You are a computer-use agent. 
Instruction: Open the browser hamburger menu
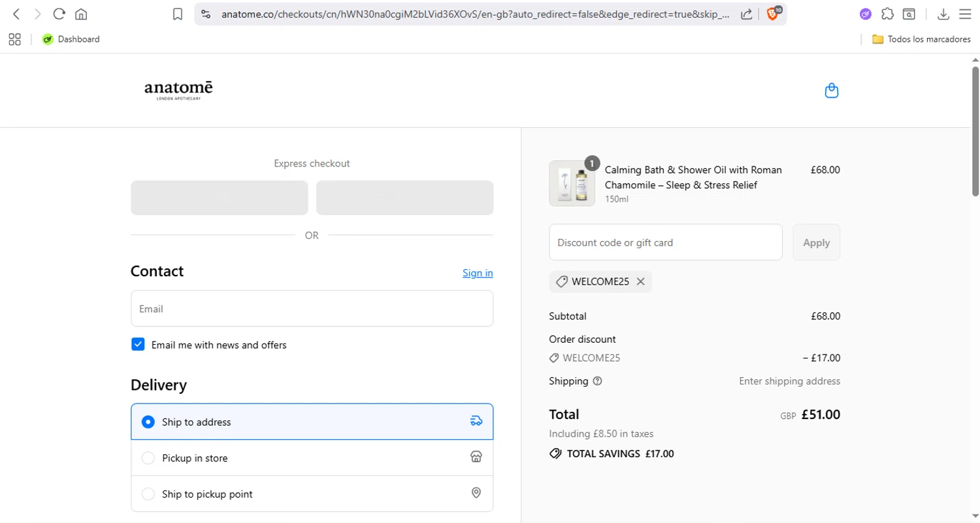point(965,14)
